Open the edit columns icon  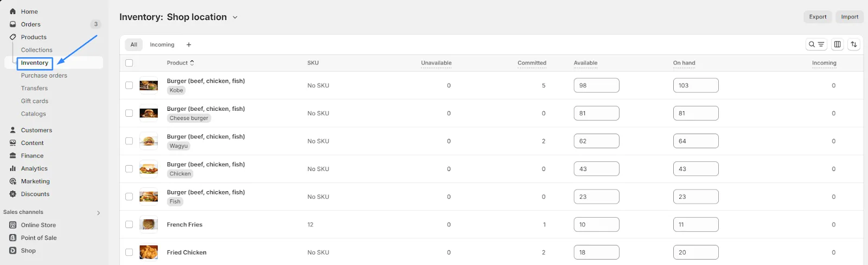(x=837, y=45)
